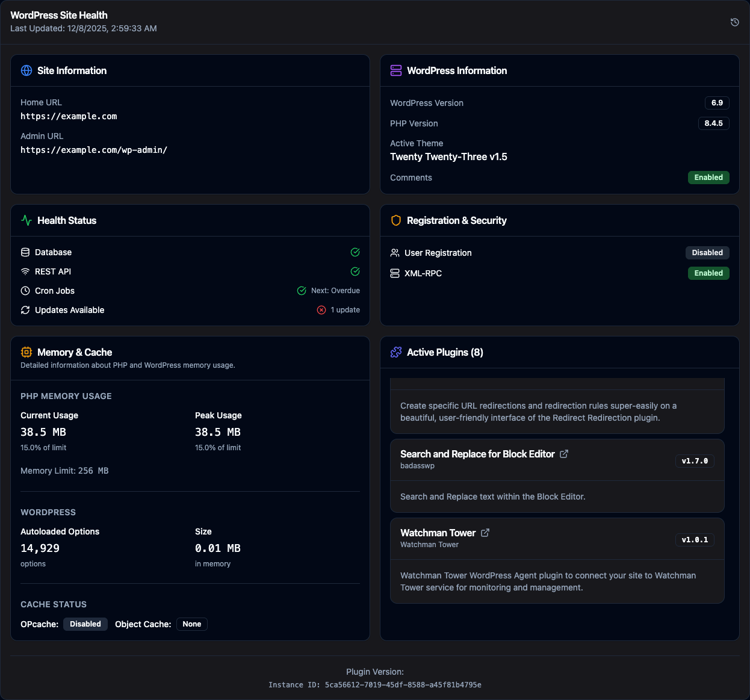The image size is (750, 700).
Task: Disable XML-RPC using its Enabled badge
Action: click(708, 273)
